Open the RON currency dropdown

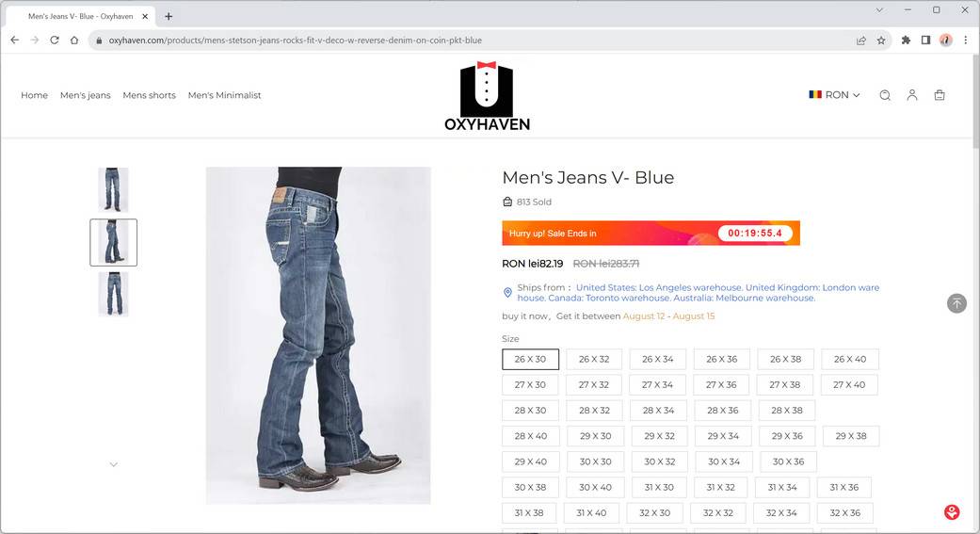coord(834,95)
